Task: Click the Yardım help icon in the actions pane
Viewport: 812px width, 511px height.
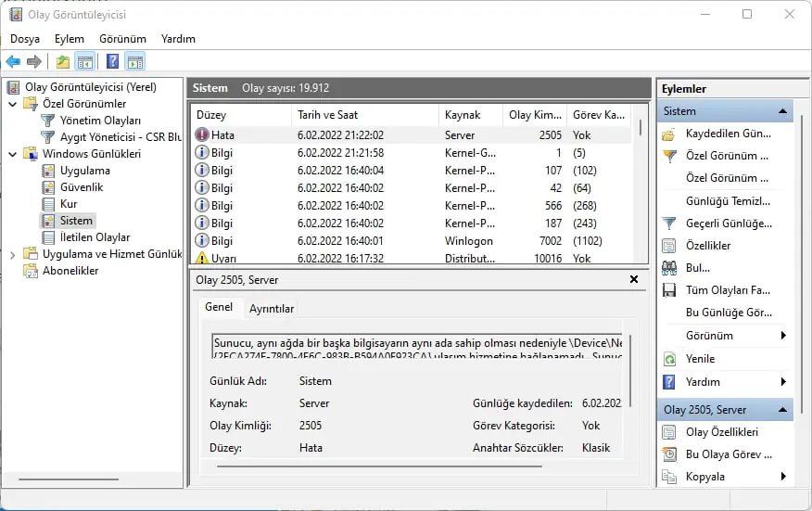Action: (669, 382)
